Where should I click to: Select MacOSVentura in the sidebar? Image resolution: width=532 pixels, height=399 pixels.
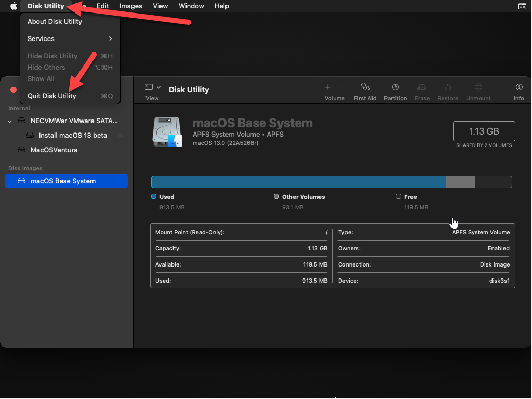click(54, 150)
